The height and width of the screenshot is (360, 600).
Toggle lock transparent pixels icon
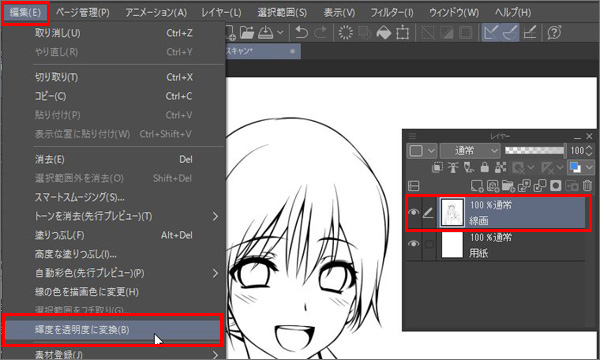coord(501,167)
